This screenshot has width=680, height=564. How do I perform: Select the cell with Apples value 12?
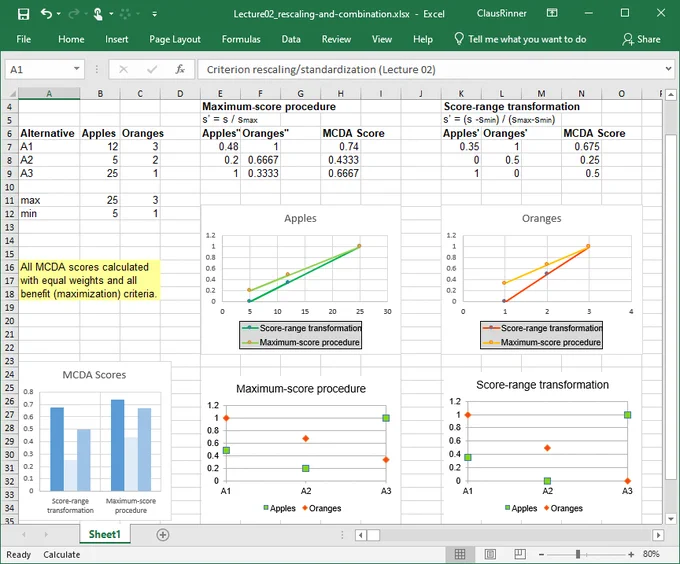(100, 147)
